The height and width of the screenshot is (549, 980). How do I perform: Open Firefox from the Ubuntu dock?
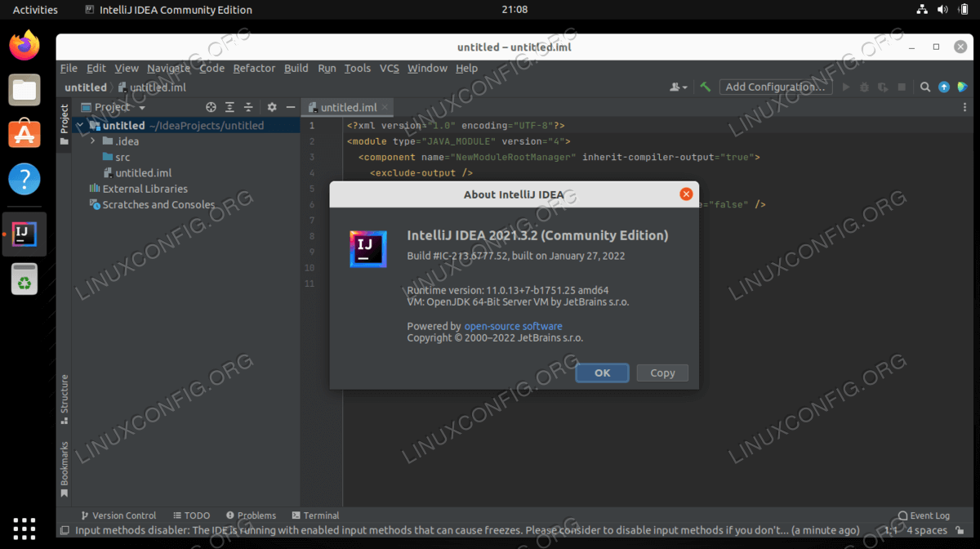click(x=24, y=45)
